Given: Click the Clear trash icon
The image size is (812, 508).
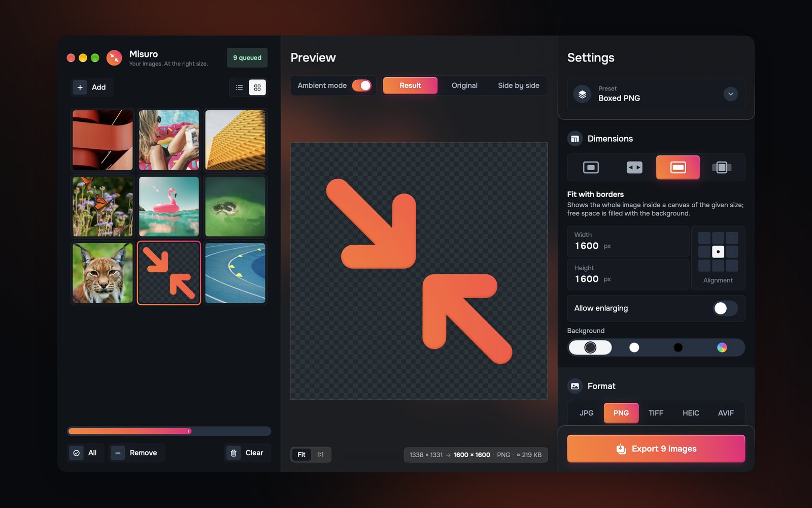Looking at the screenshot, I should click(233, 453).
